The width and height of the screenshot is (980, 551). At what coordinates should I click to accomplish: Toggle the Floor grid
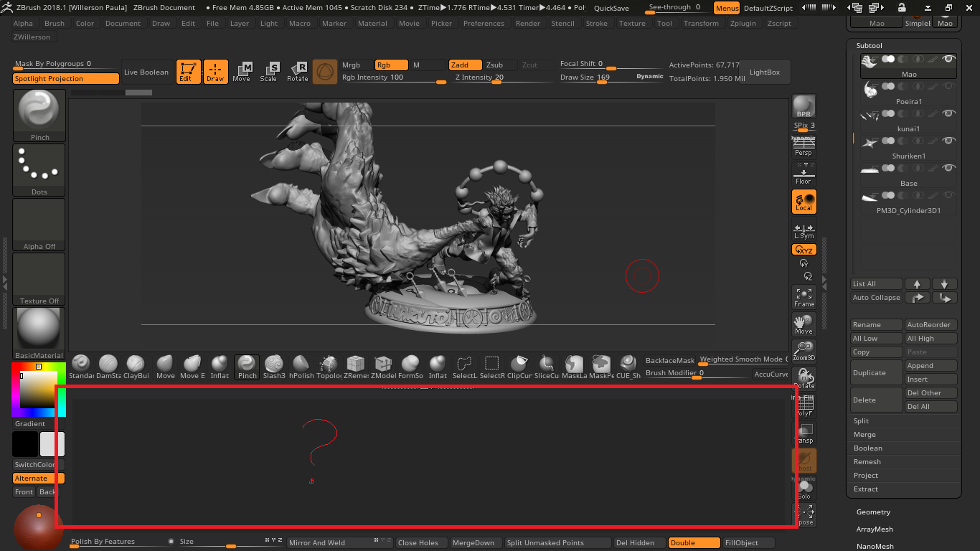804,174
